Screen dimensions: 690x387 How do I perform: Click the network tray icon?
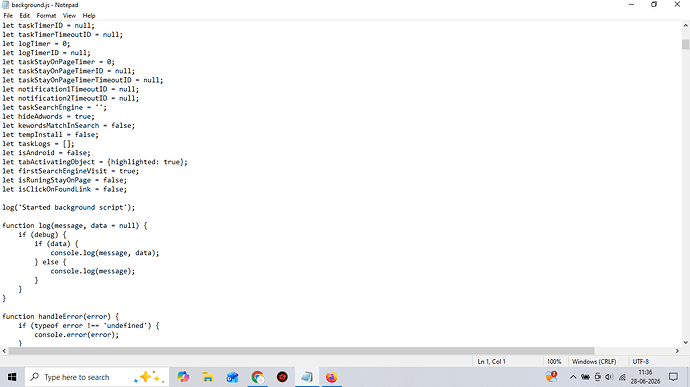tap(622, 377)
